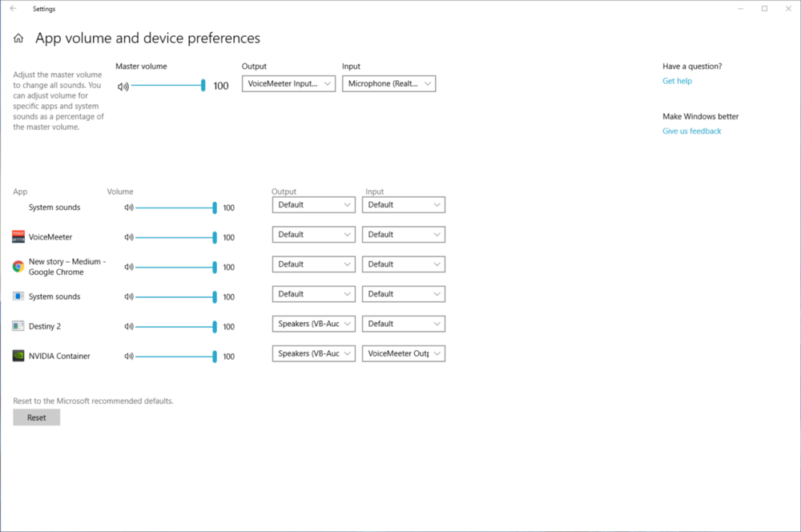Open the Get help link
Screen dimensions: 801x532
pos(677,81)
